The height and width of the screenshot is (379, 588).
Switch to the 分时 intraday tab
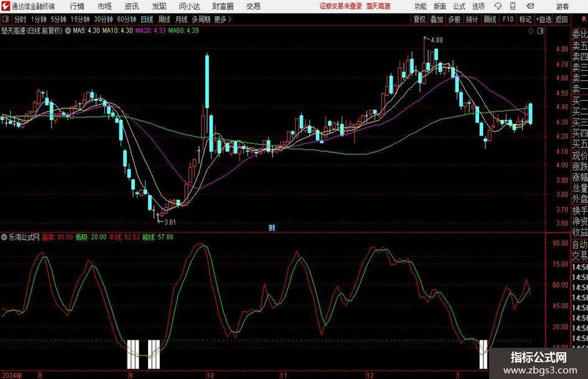click(20, 19)
